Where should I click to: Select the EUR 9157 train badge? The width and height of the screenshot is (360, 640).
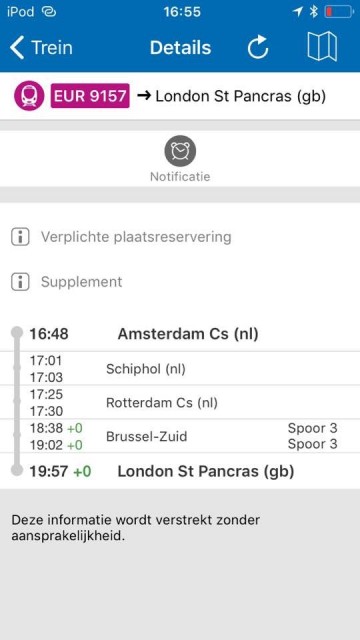90,96
